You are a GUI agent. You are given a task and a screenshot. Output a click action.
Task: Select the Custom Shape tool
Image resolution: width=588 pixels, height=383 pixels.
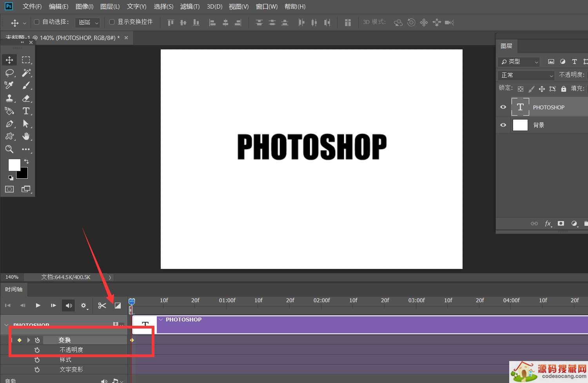(x=9, y=136)
